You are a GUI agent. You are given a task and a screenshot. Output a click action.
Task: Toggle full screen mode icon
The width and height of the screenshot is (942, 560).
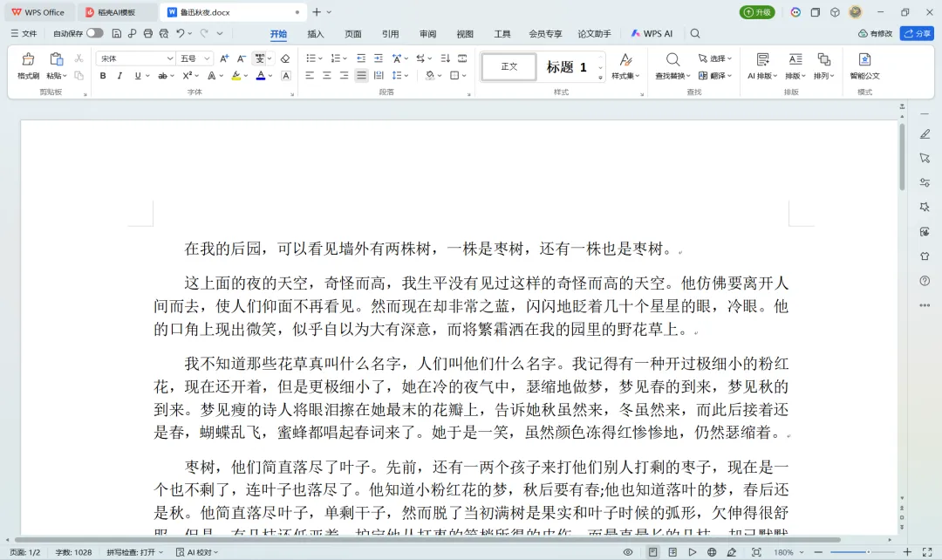pyautogui.click(x=927, y=552)
